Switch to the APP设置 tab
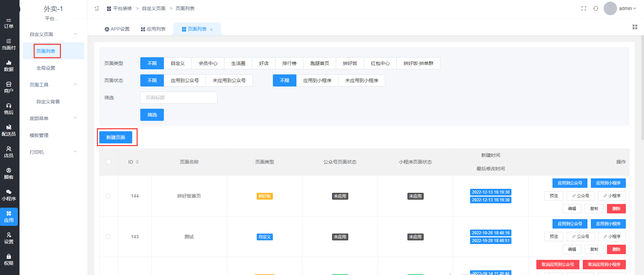The width and height of the screenshot is (644, 275). [117, 29]
